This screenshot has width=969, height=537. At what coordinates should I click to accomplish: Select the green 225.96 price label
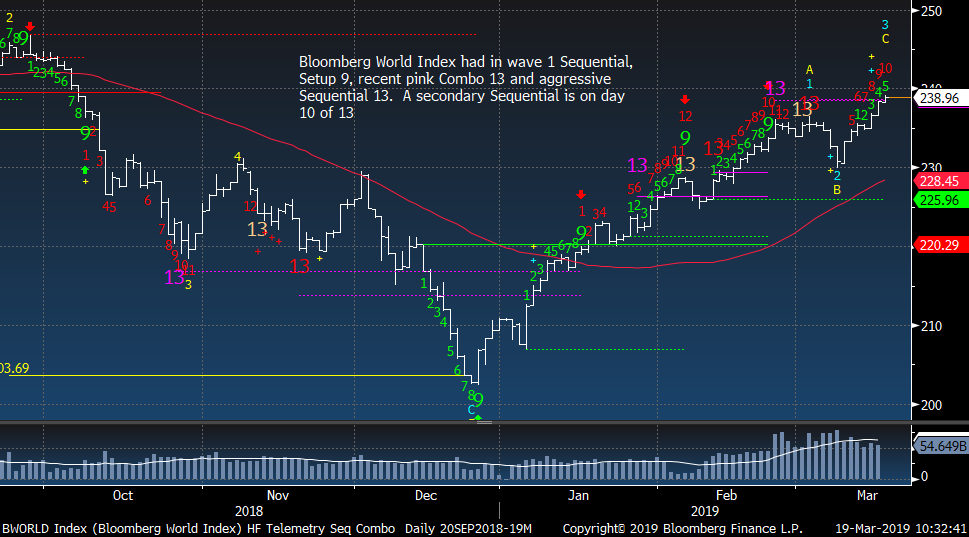click(940, 200)
